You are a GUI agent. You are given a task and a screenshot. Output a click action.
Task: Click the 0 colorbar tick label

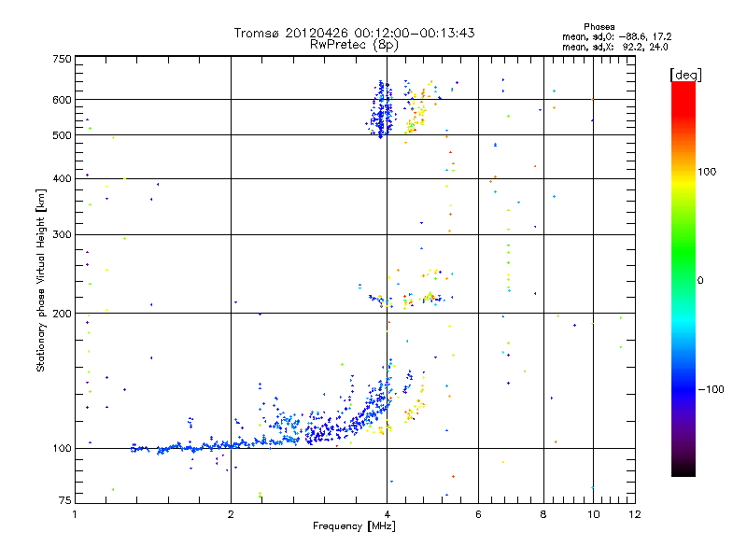point(700,280)
